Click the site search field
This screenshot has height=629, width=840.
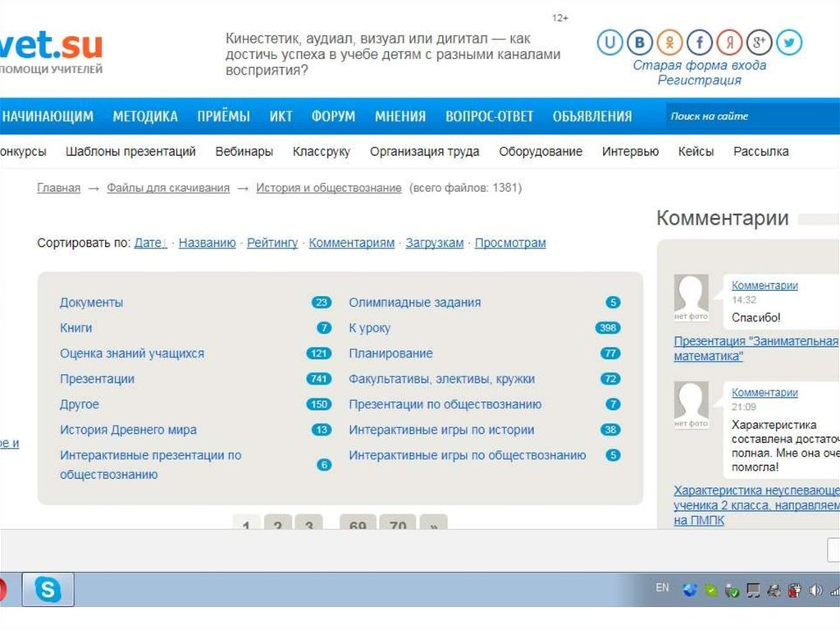751,116
